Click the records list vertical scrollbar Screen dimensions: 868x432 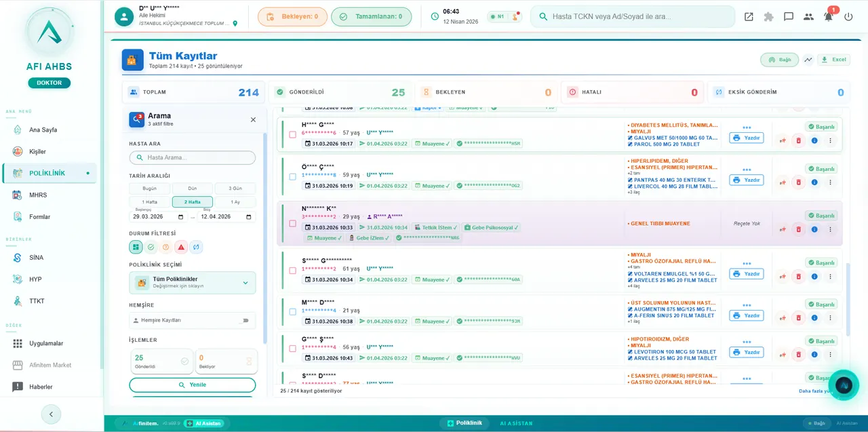847,298
